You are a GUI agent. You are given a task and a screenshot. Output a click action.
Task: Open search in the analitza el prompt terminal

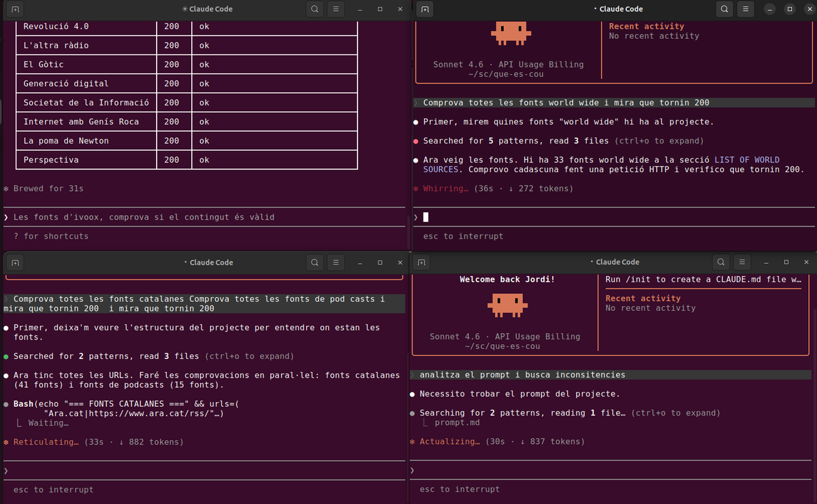(x=721, y=262)
